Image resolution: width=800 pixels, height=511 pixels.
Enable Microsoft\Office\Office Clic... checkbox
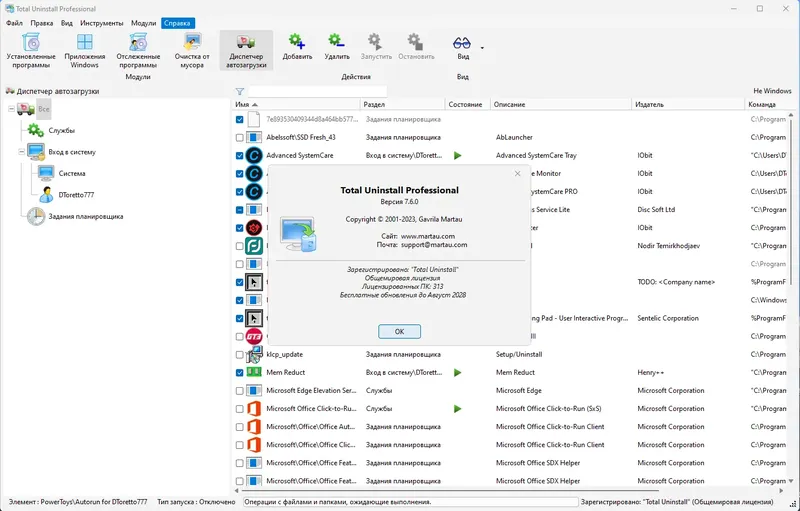[239, 445]
